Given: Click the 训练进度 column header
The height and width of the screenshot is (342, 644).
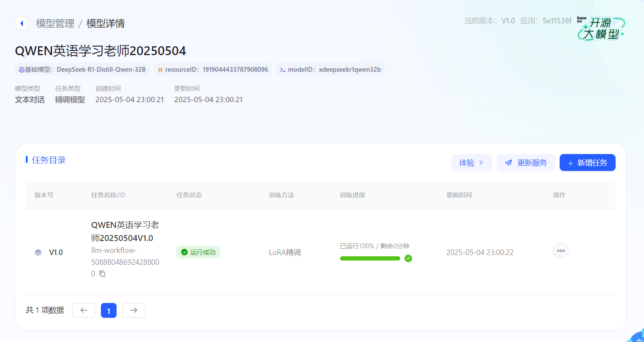Looking at the screenshot, I should (x=353, y=195).
